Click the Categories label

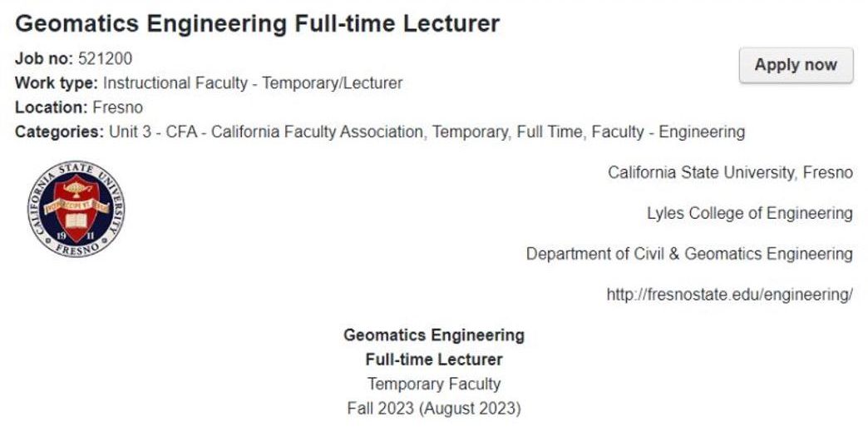pyautogui.click(x=59, y=132)
